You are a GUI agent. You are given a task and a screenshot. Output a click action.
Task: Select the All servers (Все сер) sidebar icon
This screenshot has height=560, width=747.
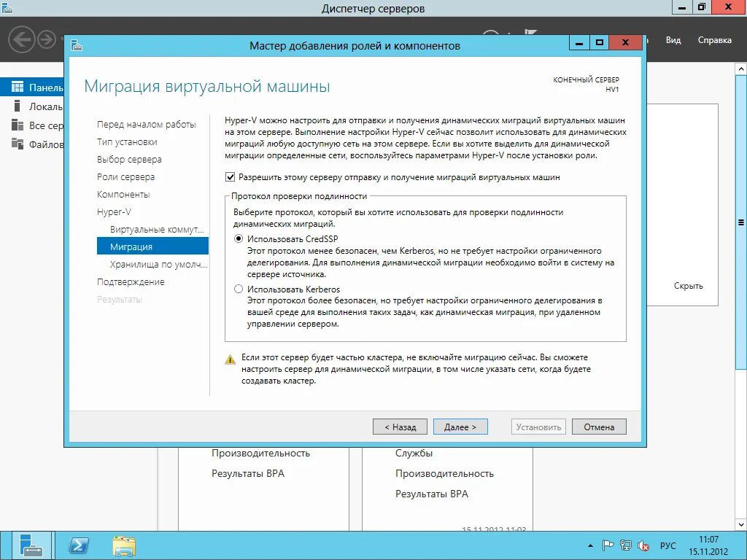tap(18, 125)
